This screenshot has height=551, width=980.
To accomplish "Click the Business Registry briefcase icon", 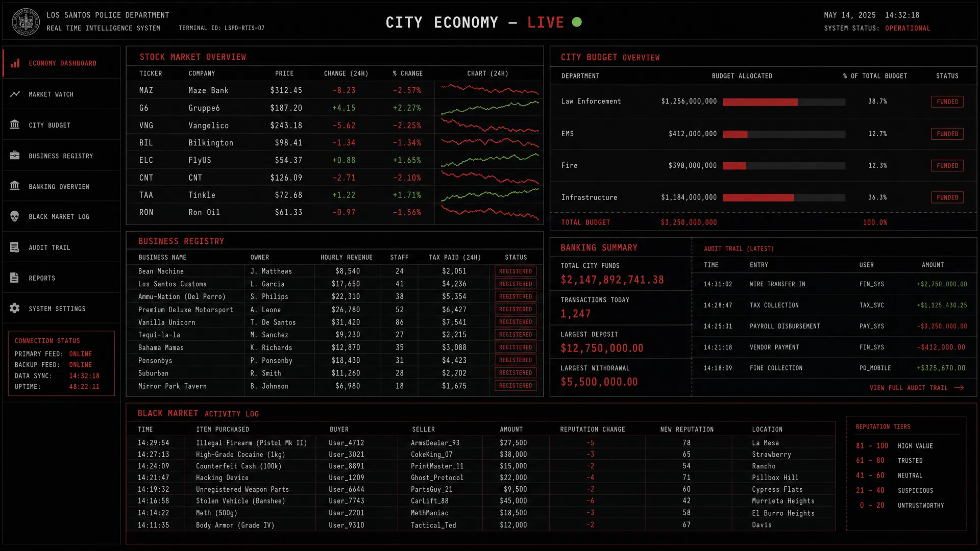I will (15, 156).
